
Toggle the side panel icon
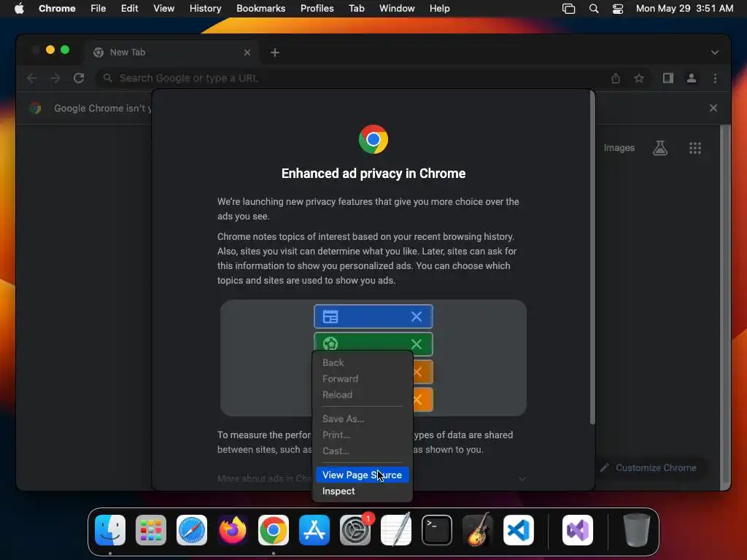tap(668, 78)
